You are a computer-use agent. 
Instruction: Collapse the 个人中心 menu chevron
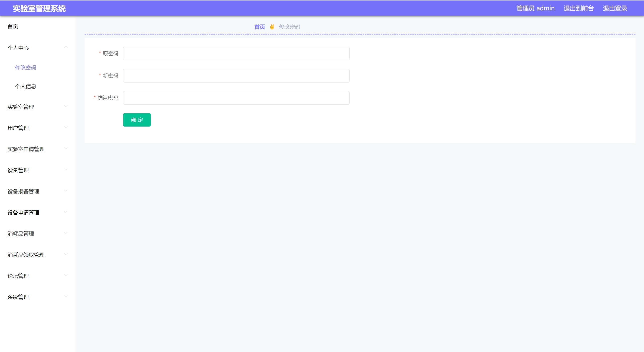(66, 47)
